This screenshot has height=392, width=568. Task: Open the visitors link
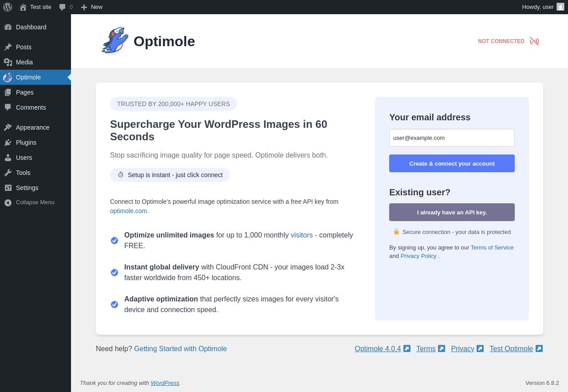[x=302, y=235]
